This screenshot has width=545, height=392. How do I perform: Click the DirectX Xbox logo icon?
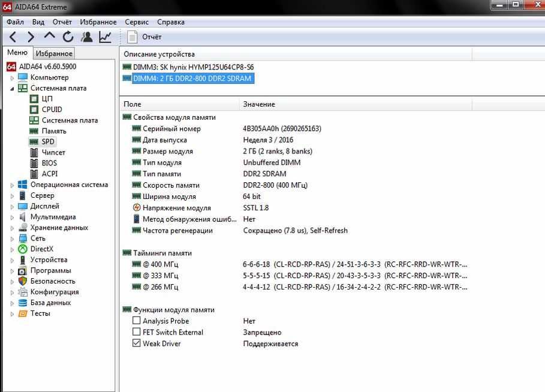point(23,249)
